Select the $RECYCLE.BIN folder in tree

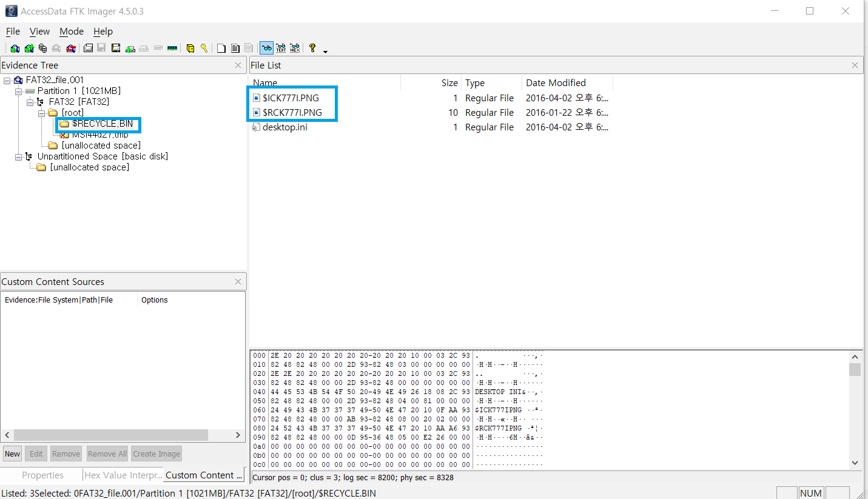coord(102,124)
